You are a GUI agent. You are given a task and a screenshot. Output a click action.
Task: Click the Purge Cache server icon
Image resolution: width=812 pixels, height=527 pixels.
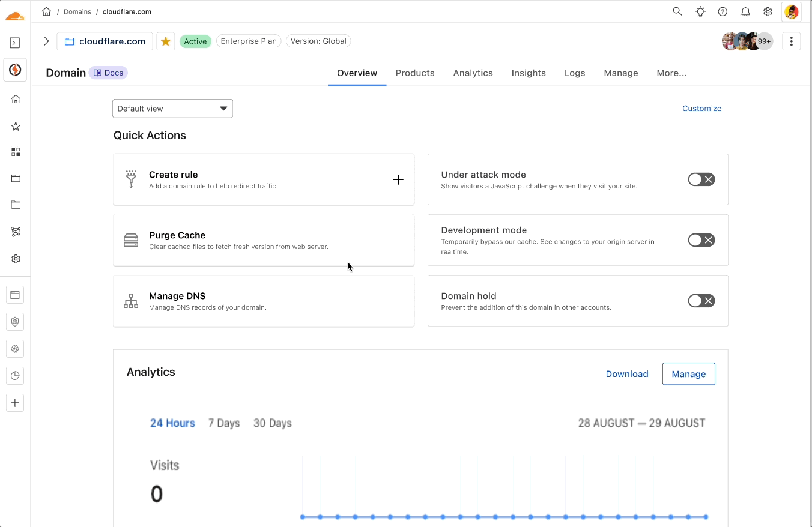coord(131,240)
